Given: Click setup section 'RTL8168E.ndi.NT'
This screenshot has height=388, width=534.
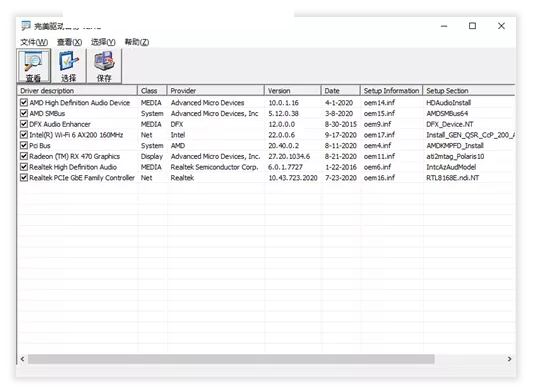Looking at the screenshot, I should pyautogui.click(x=453, y=178).
